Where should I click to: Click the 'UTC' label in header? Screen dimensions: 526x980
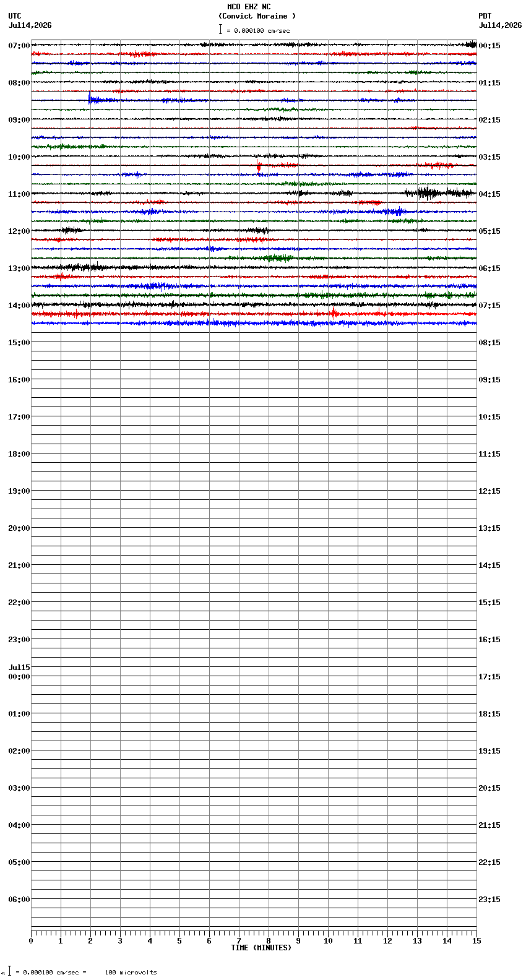point(15,16)
